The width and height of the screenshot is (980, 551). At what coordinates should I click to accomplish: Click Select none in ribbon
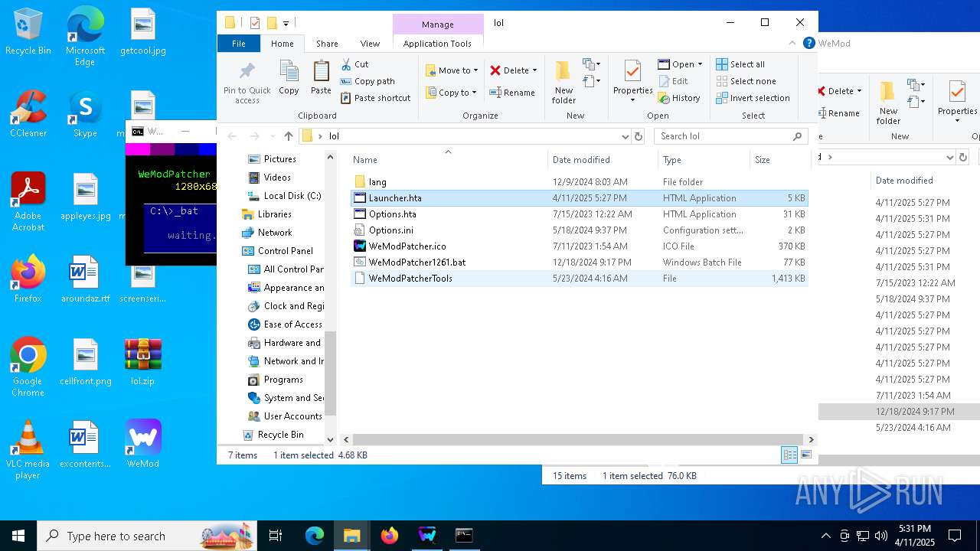click(x=746, y=81)
